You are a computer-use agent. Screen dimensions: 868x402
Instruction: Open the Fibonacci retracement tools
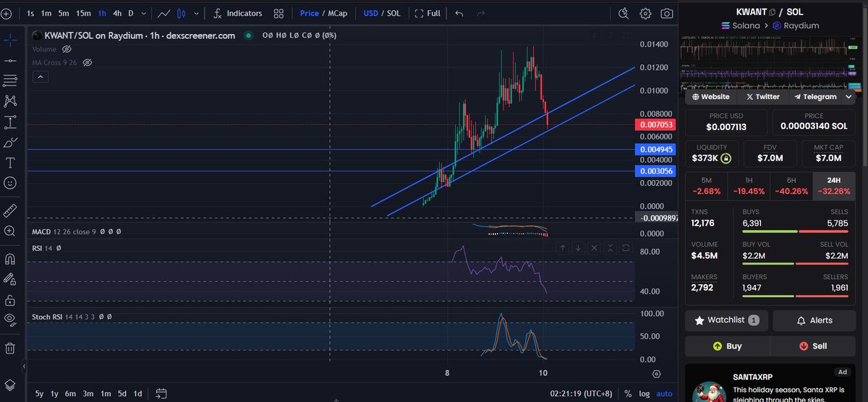pyautogui.click(x=10, y=80)
